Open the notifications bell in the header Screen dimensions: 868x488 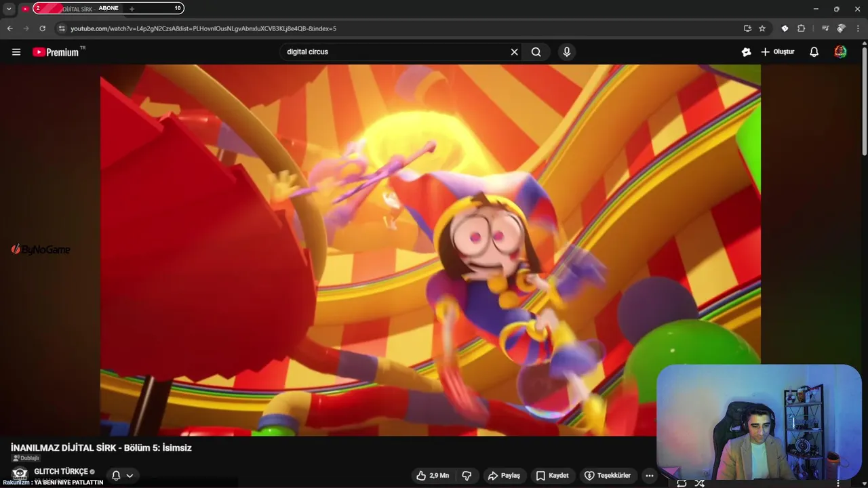pyautogui.click(x=814, y=52)
